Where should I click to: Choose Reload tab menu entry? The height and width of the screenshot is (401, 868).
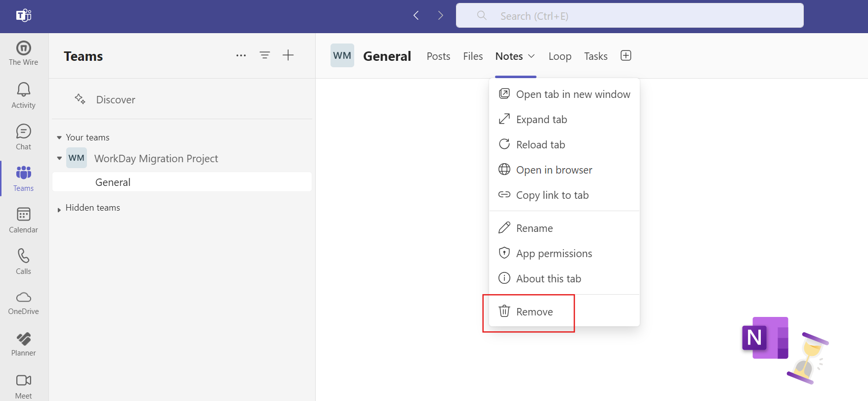(x=564, y=144)
